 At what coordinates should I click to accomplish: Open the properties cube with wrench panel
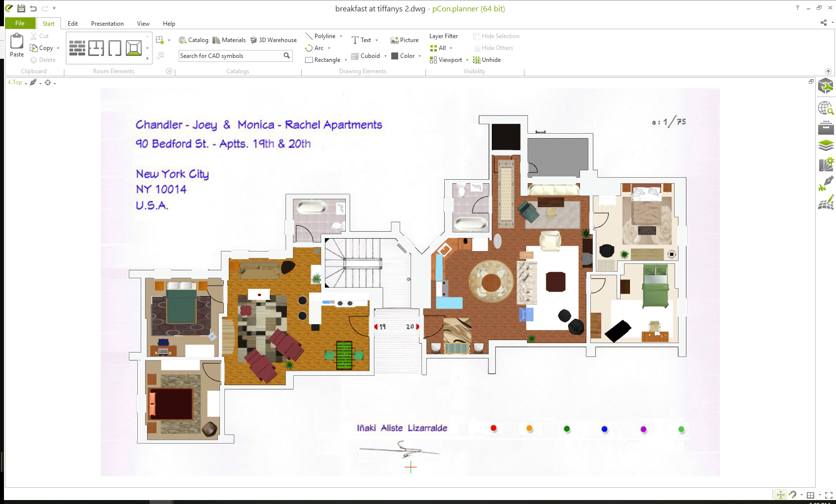(826, 86)
